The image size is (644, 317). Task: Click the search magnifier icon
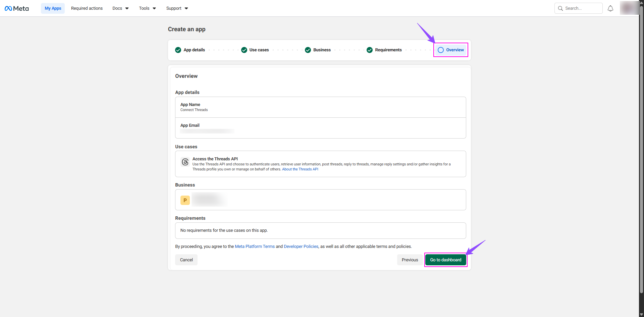click(560, 8)
